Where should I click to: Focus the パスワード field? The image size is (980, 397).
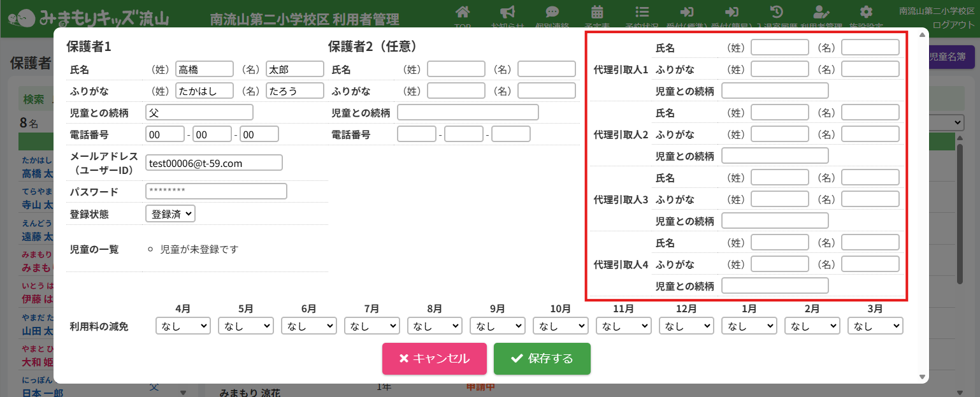click(216, 191)
